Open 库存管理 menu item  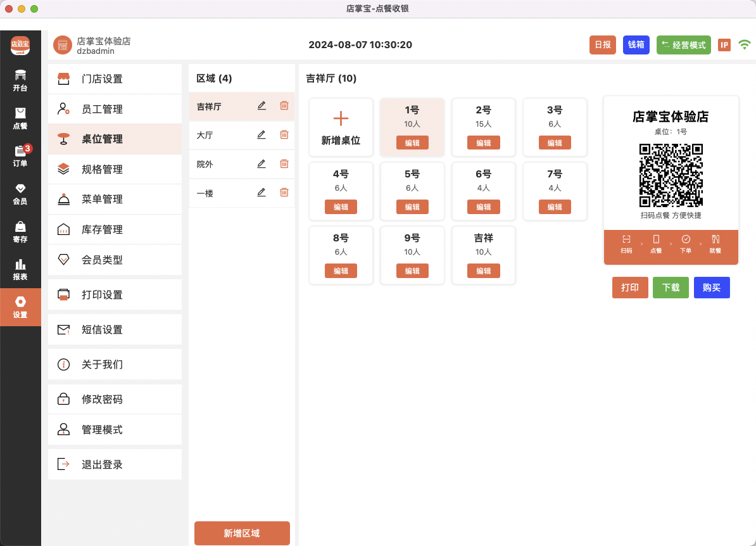tap(115, 229)
